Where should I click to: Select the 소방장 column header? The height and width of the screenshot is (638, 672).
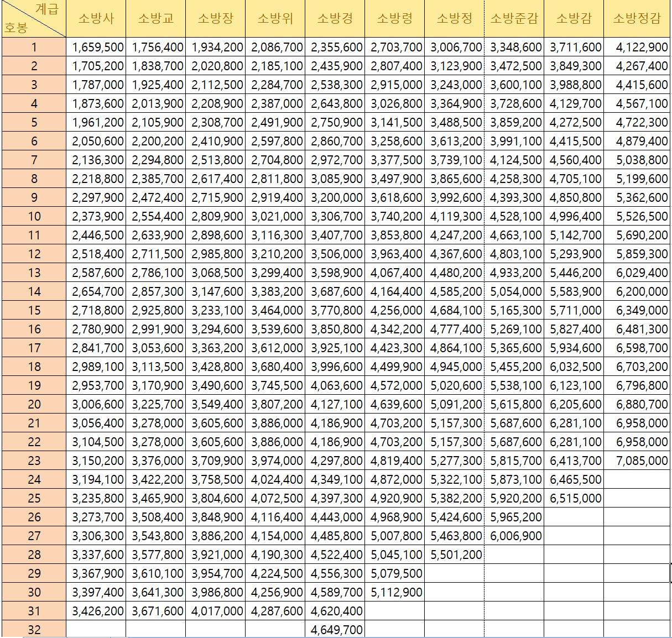pos(216,19)
